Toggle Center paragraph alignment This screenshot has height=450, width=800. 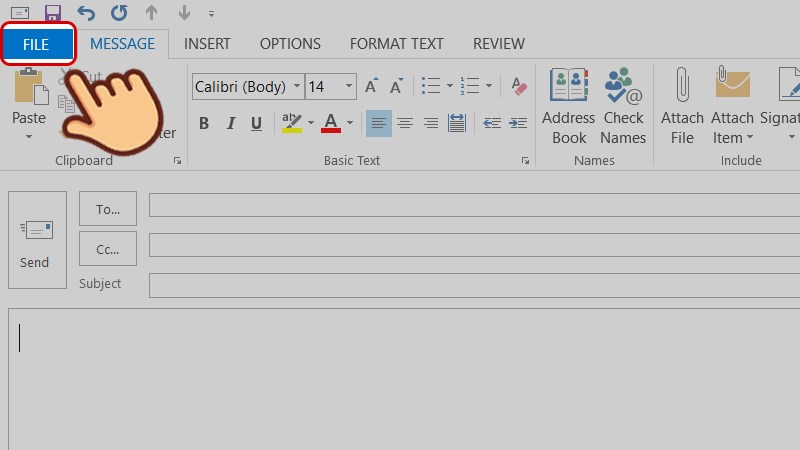[405, 123]
